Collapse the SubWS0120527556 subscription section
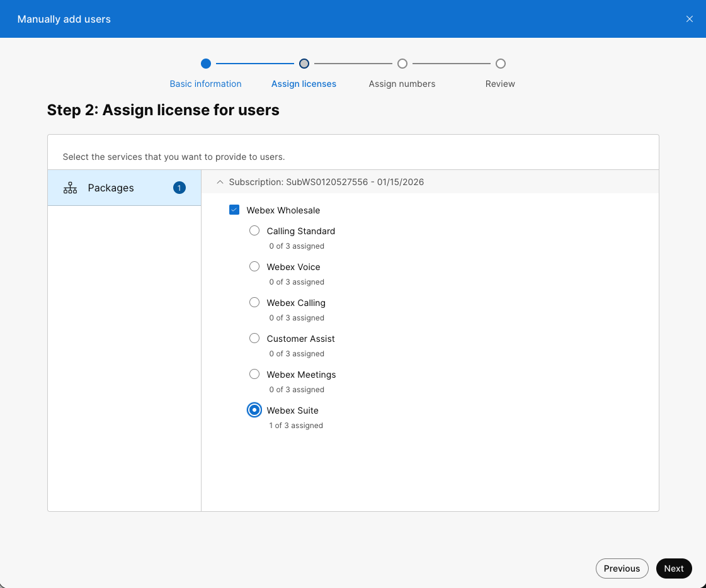This screenshot has width=706, height=588. (x=220, y=181)
